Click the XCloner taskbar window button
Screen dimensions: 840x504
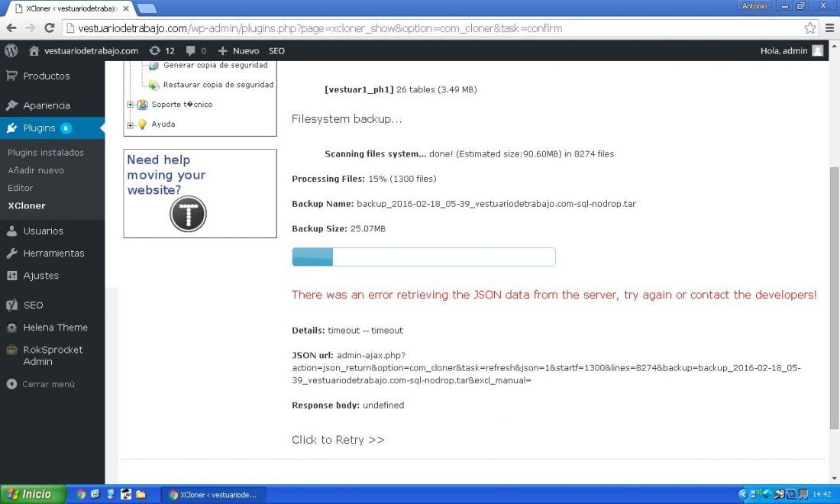213,494
